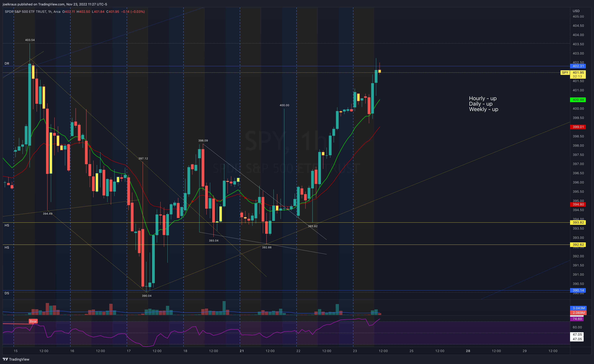
Task: Click the purple 74.60 RSI label
Action: pos(577,319)
